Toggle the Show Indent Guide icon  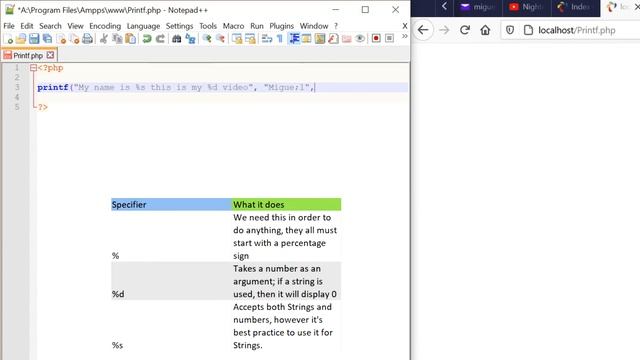coord(294,39)
